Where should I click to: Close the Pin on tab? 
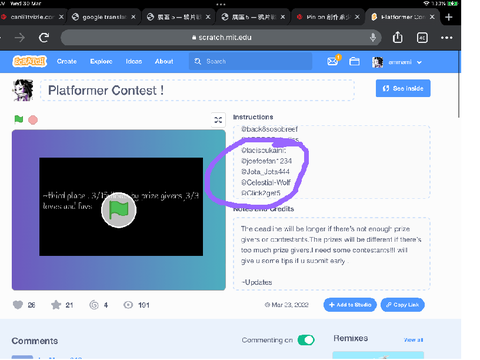[357, 17]
